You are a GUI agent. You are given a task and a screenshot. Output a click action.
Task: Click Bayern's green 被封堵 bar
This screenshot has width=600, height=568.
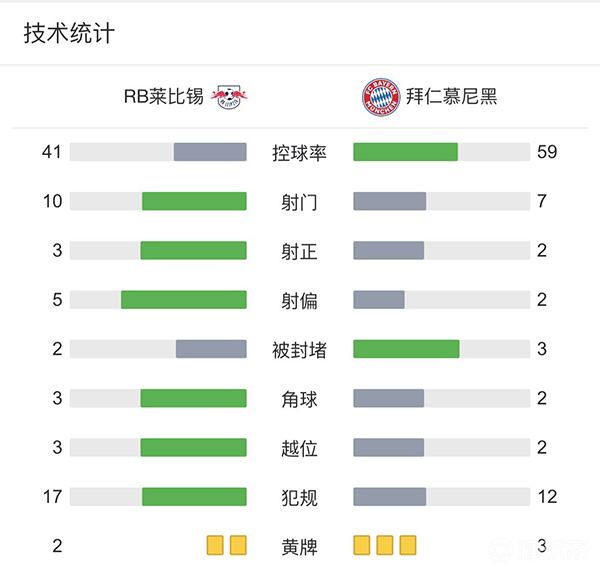pos(406,349)
